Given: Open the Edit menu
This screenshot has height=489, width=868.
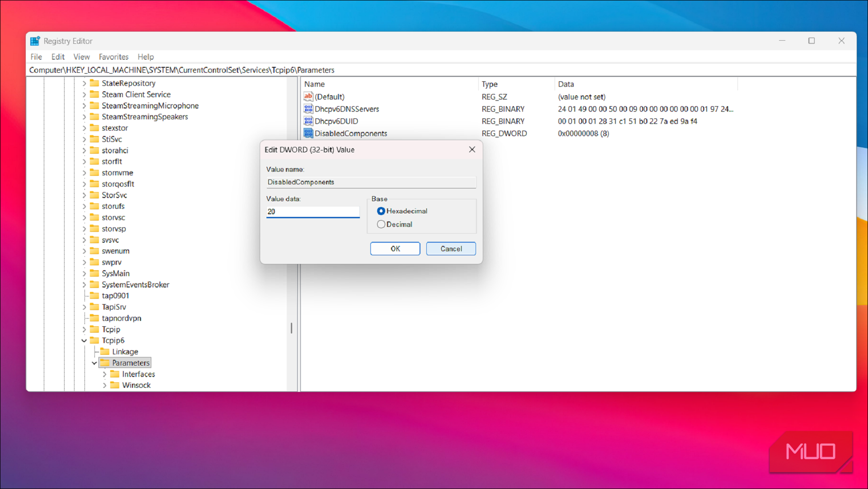Looking at the screenshot, I should coord(58,57).
